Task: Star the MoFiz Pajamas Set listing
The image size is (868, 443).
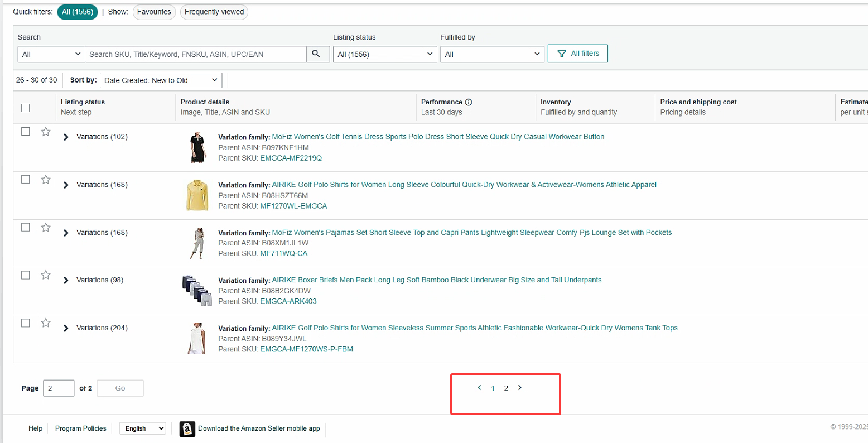Action: pyautogui.click(x=46, y=228)
